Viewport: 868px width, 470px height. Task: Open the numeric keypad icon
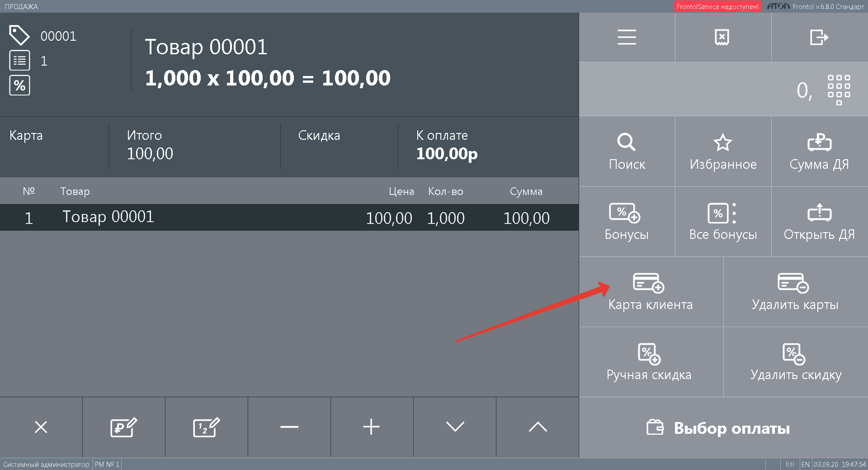(x=839, y=90)
